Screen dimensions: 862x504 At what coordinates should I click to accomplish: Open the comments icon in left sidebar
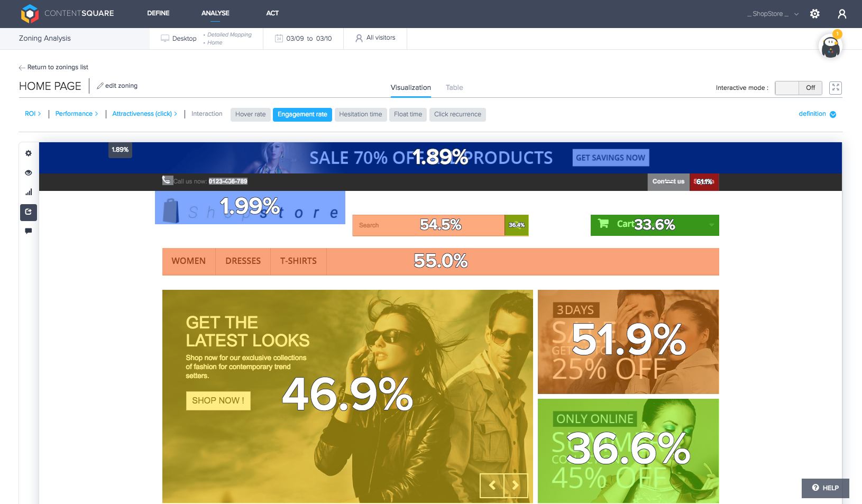(x=28, y=231)
